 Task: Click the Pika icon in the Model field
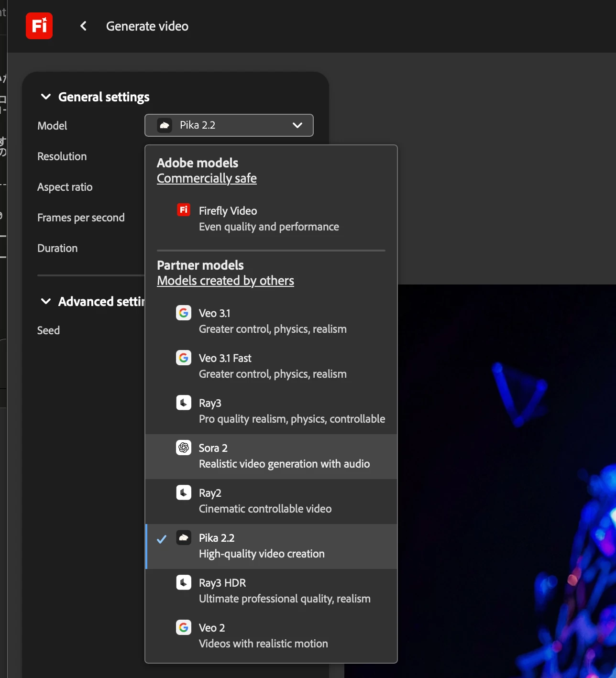(165, 125)
